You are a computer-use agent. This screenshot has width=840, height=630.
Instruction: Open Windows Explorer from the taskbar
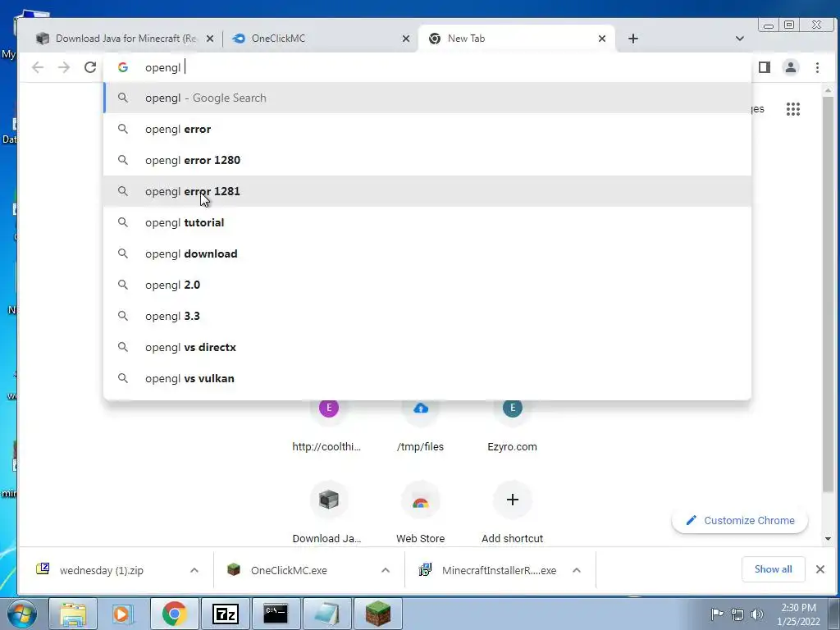(73, 614)
